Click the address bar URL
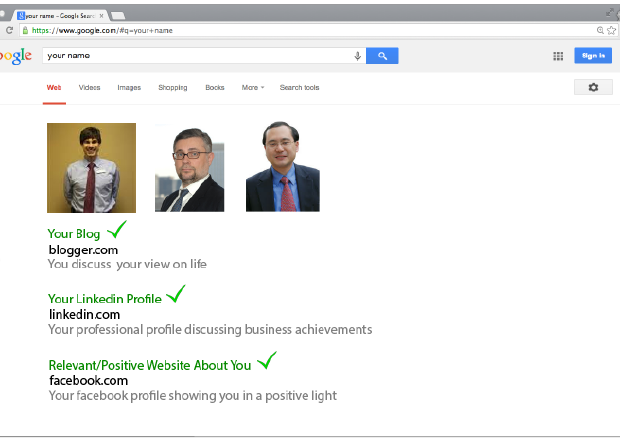Screen dimensions: 620x440 click(102, 30)
